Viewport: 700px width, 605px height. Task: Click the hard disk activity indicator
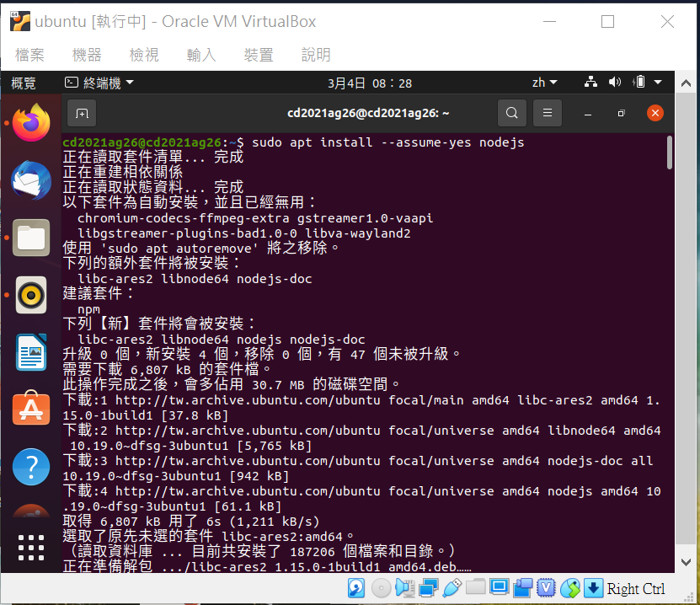[x=356, y=588]
